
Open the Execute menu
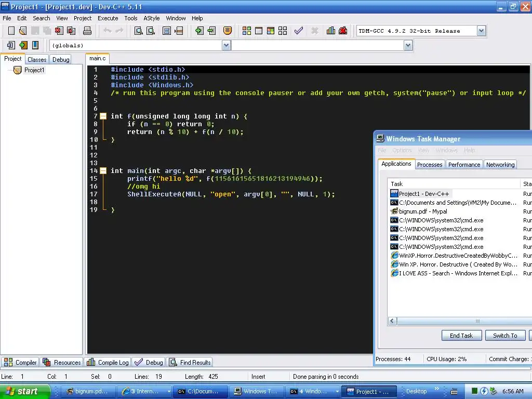click(108, 18)
